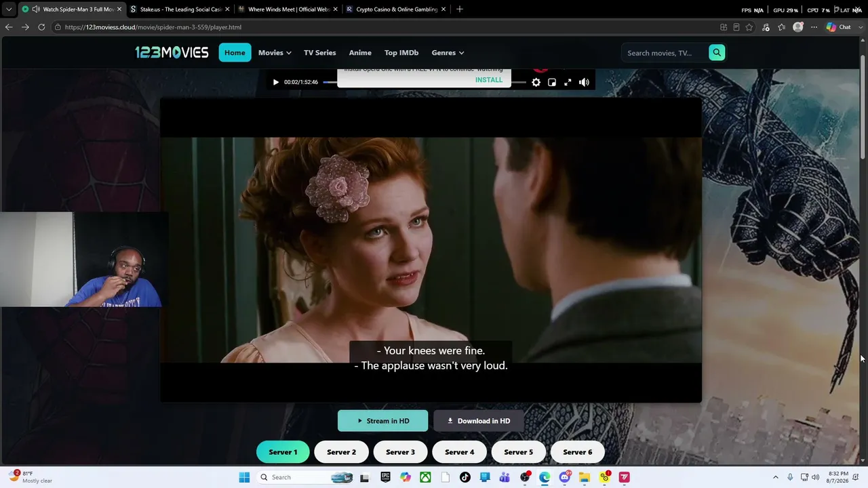Switch to the Crypto Casino tab
Screen dimensions: 868x488
[396, 9]
